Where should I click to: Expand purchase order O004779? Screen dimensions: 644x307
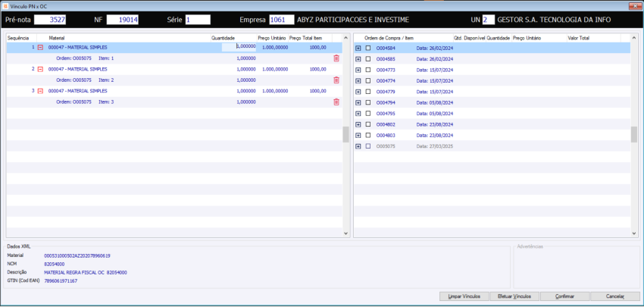point(358,92)
